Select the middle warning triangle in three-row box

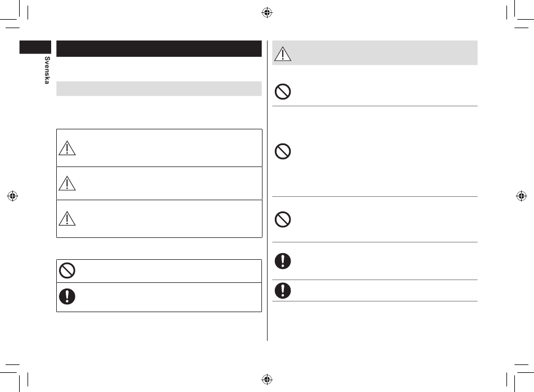point(67,183)
